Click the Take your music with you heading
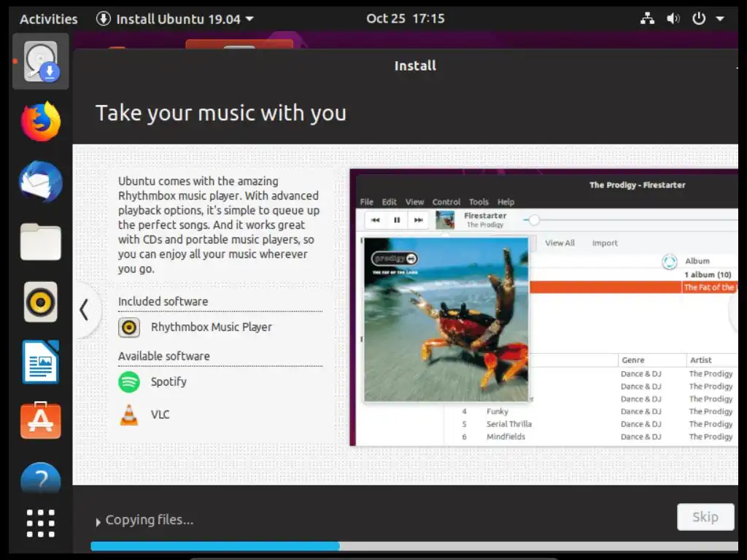747x560 pixels. [x=221, y=113]
